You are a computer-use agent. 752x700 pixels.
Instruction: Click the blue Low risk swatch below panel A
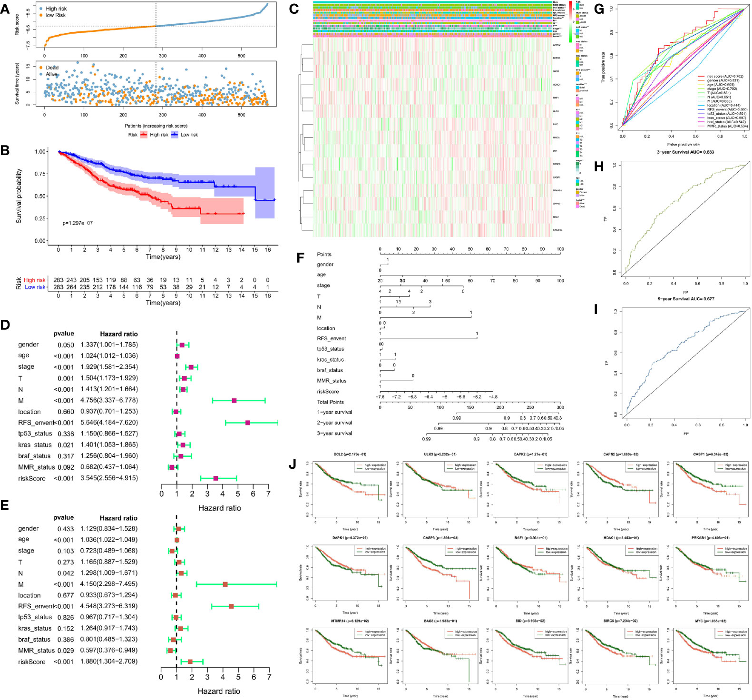point(175,135)
